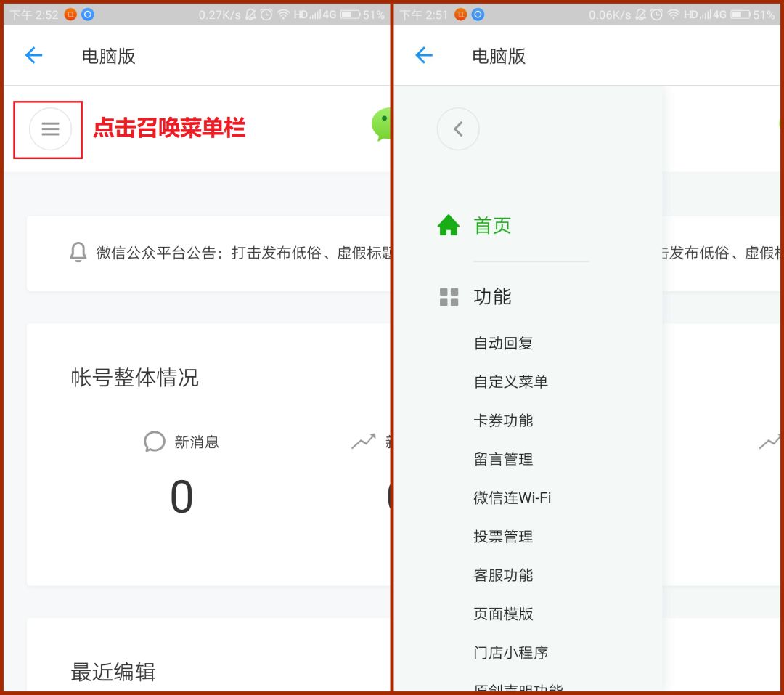
Task: Open 卡券功能 in the sidebar
Action: pyautogui.click(x=503, y=420)
